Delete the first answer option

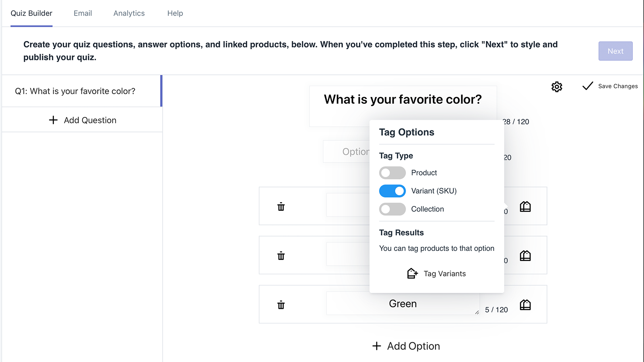click(x=281, y=207)
